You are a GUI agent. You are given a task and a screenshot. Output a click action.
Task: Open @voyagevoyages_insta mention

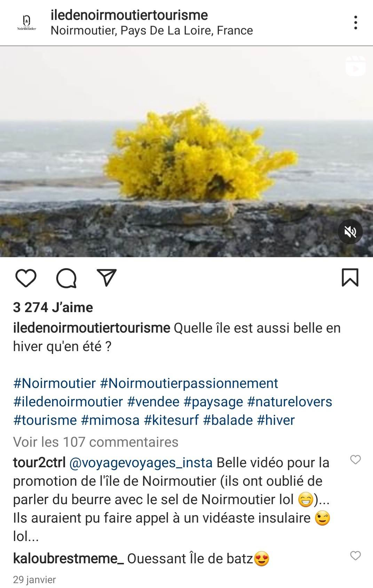tap(141, 463)
